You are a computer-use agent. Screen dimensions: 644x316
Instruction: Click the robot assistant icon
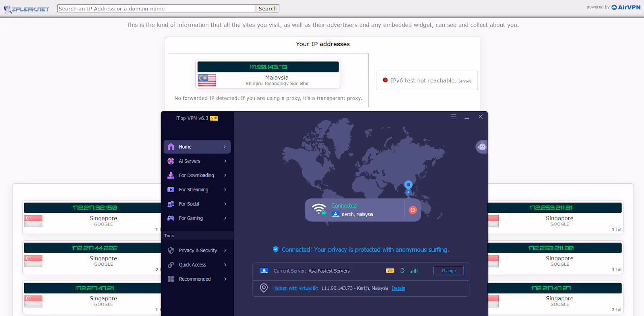(x=482, y=147)
